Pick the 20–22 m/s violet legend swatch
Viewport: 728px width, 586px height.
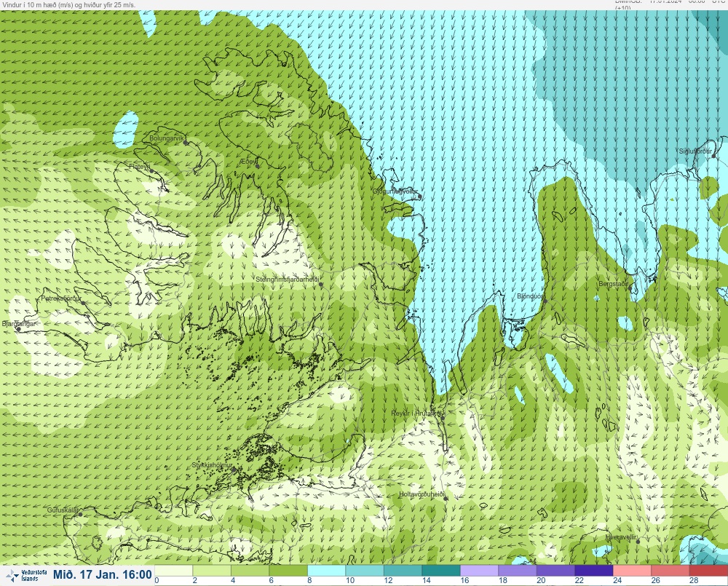[555, 570]
